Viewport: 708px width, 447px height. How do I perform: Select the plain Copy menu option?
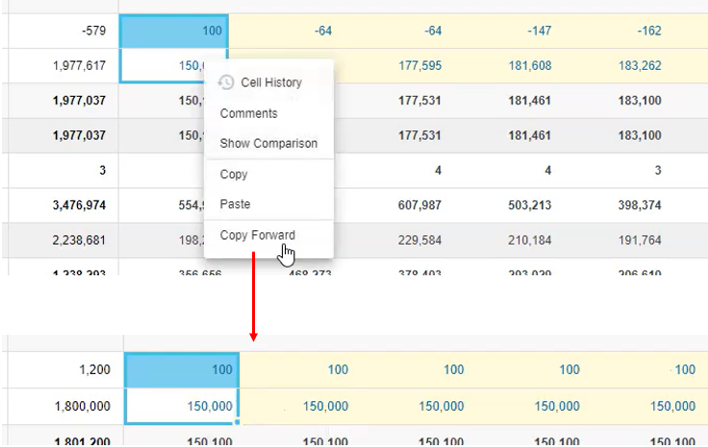[x=233, y=174]
